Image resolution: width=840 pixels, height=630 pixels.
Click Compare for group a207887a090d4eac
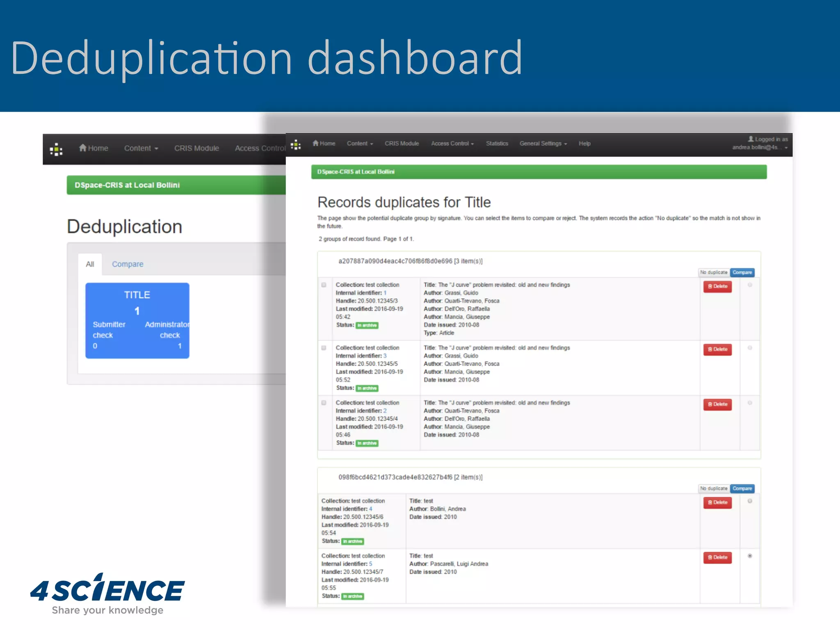tap(742, 272)
